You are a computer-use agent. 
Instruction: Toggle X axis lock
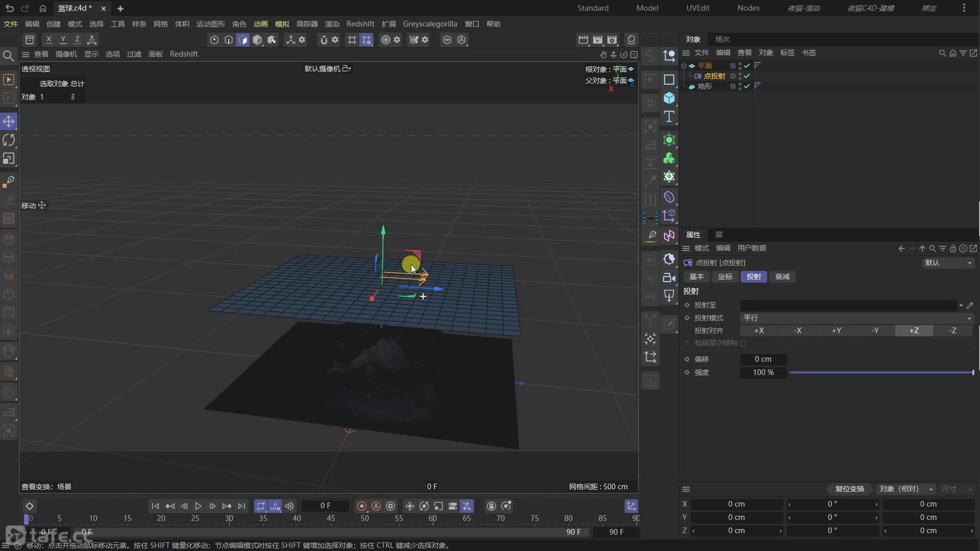tap(48, 39)
